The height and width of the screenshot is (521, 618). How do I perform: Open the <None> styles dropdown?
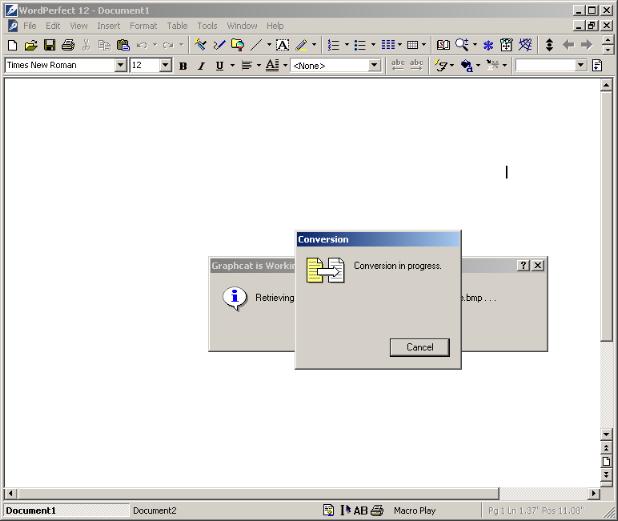tap(374, 65)
